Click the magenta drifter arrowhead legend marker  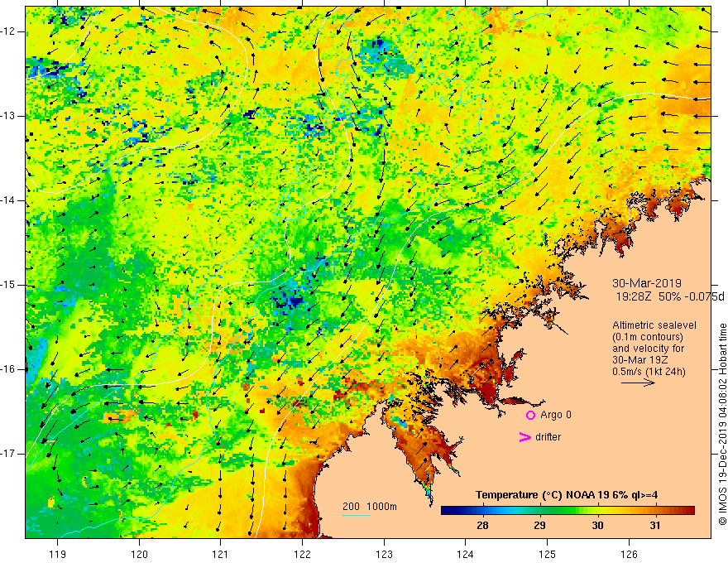tap(524, 437)
